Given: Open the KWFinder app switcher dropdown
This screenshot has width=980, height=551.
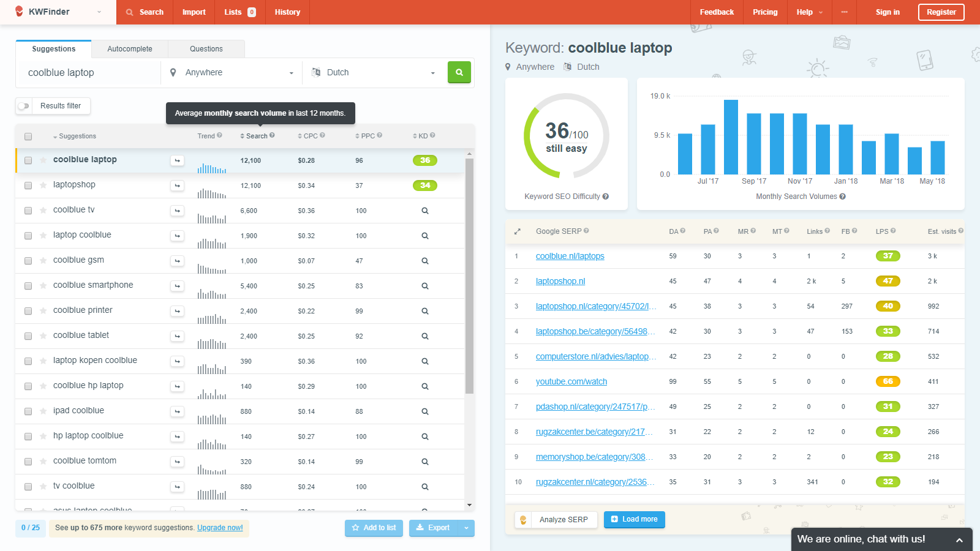Looking at the screenshot, I should click(99, 12).
